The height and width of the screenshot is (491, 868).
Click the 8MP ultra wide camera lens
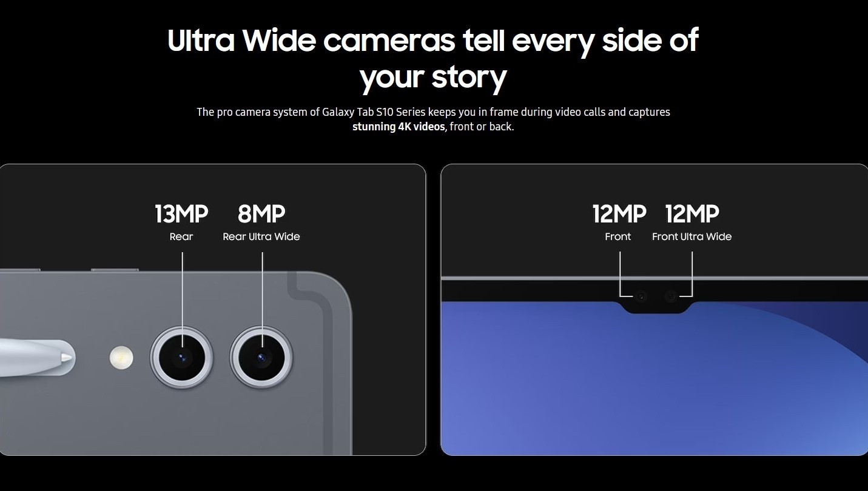pyautogui.click(x=261, y=358)
